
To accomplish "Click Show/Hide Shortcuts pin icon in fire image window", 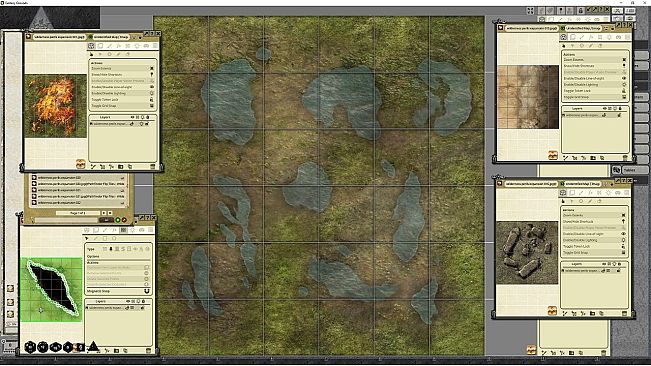I will coord(152,75).
